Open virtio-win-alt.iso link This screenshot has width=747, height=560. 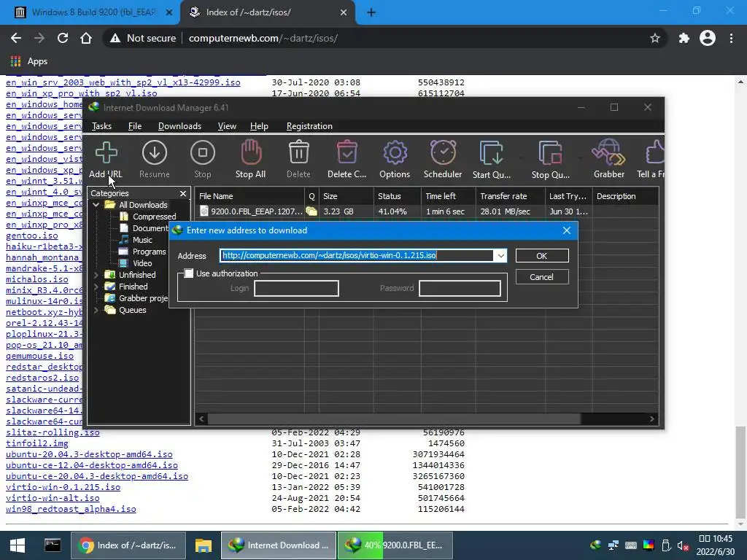pos(53,498)
